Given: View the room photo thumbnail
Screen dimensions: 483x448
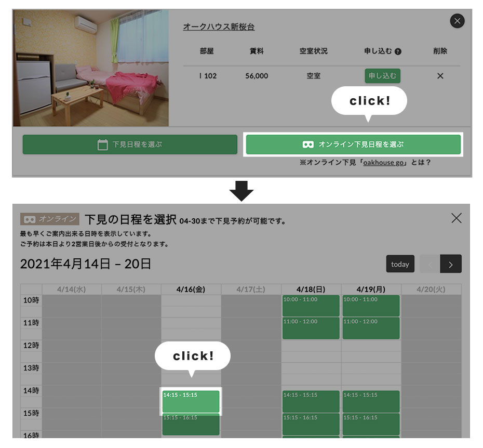Looking at the screenshot, I should (x=91, y=68).
